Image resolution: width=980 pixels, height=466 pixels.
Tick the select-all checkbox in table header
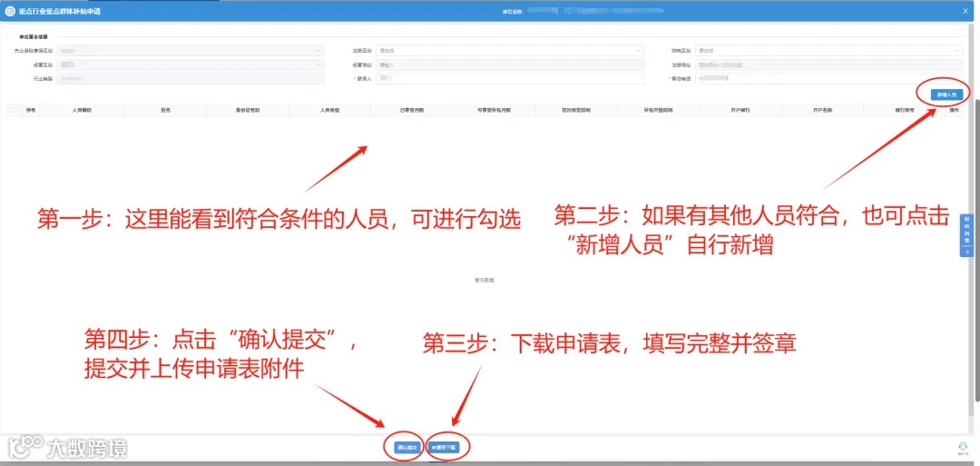pos(14,110)
